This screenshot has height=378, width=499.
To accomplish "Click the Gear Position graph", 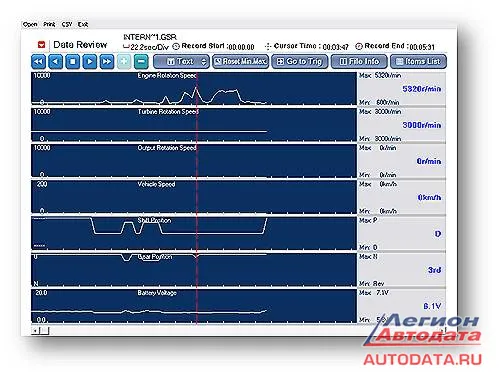I will click(194, 270).
